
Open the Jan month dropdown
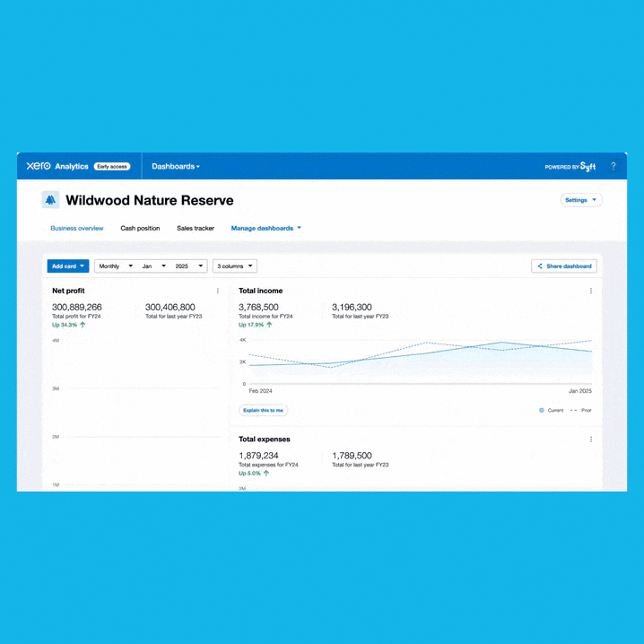point(153,266)
